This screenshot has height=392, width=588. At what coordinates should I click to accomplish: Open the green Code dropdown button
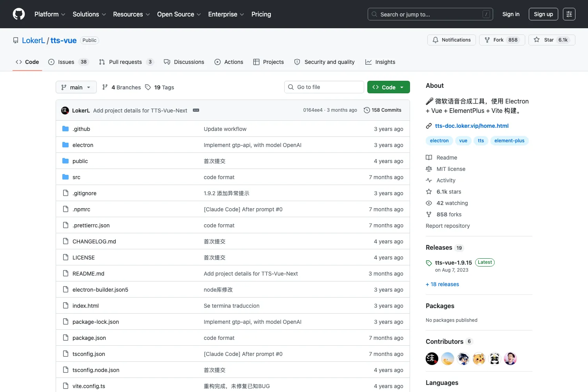(388, 87)
